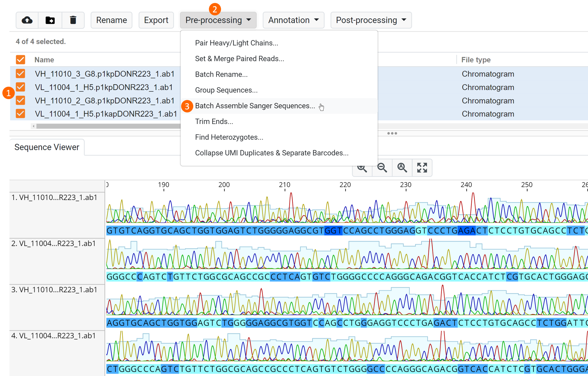Click the cloud upload icon
Viewport: 588px width, 376px height.
coord(27,20)
